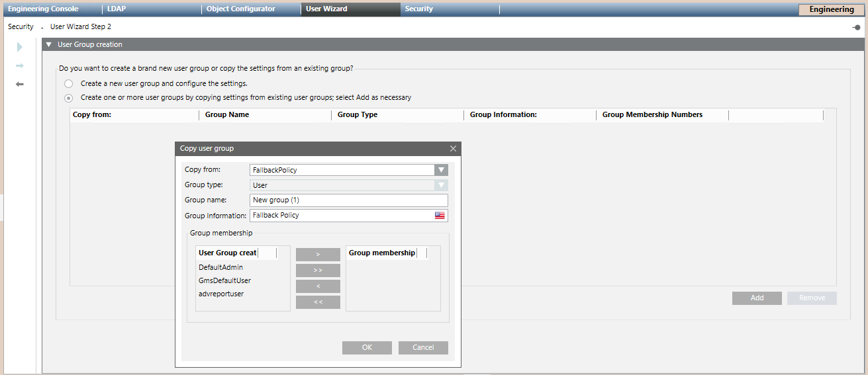
Task: Click the Group name text field
Action: point(349,200)
